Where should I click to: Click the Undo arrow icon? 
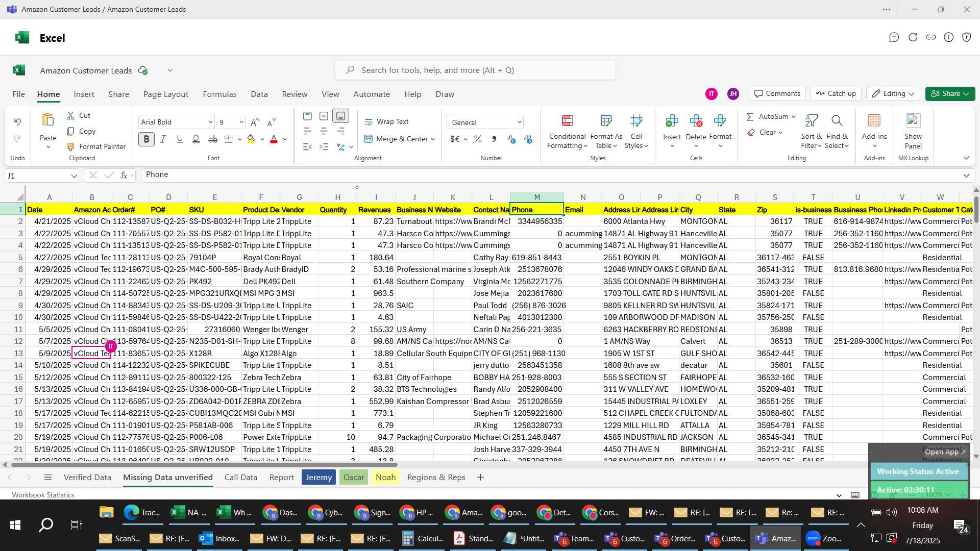coord(17,122)
